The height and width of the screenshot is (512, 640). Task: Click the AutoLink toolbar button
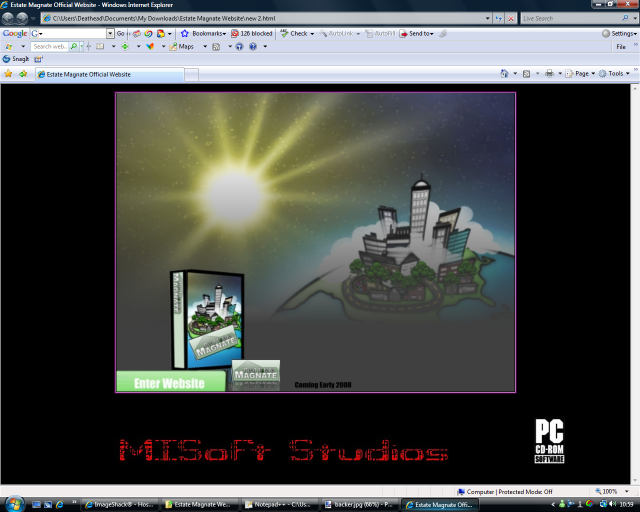(337, 33)
